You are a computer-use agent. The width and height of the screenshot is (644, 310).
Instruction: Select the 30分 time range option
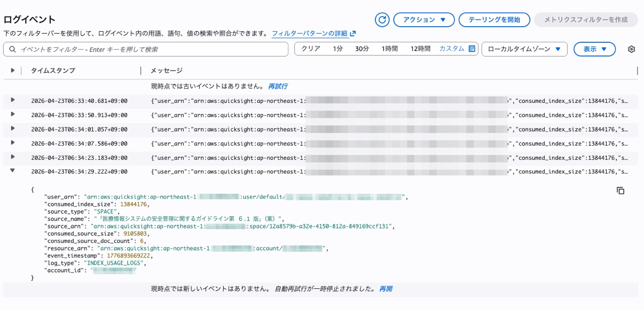click(362, 49)
